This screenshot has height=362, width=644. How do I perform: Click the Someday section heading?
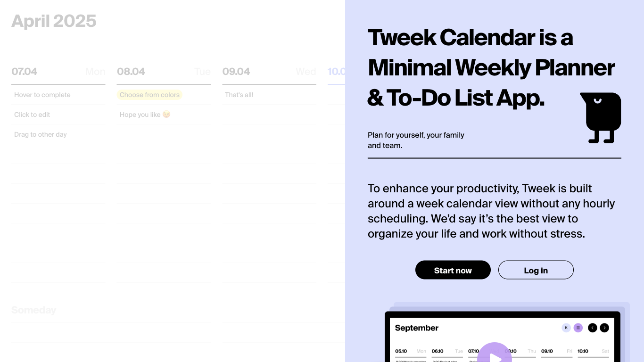click(33, 310)
